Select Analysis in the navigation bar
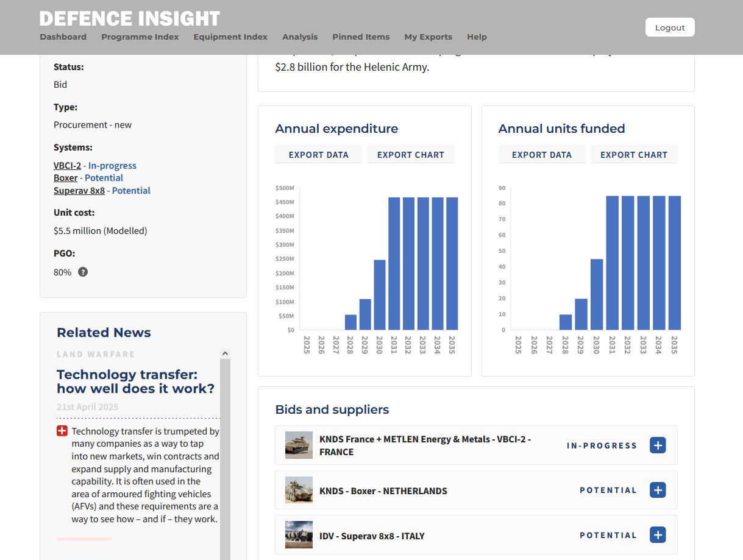The image size is (743, 560). (x=300, y=37)
